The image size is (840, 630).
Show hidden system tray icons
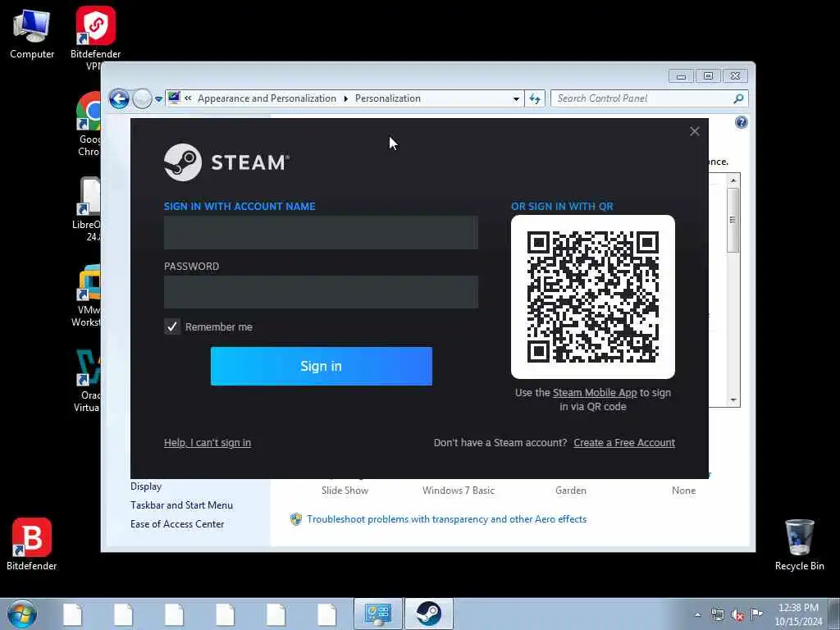697,614
